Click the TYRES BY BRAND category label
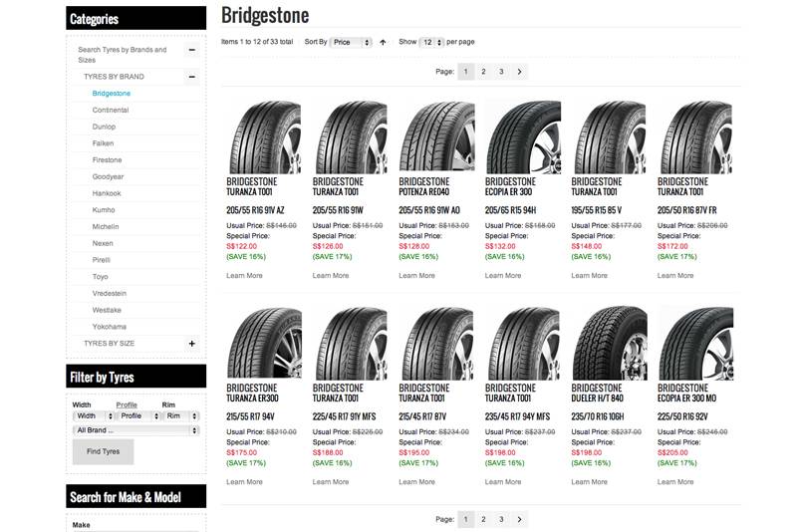Screen dimensions: 797x532 click(x=114, y=77)
